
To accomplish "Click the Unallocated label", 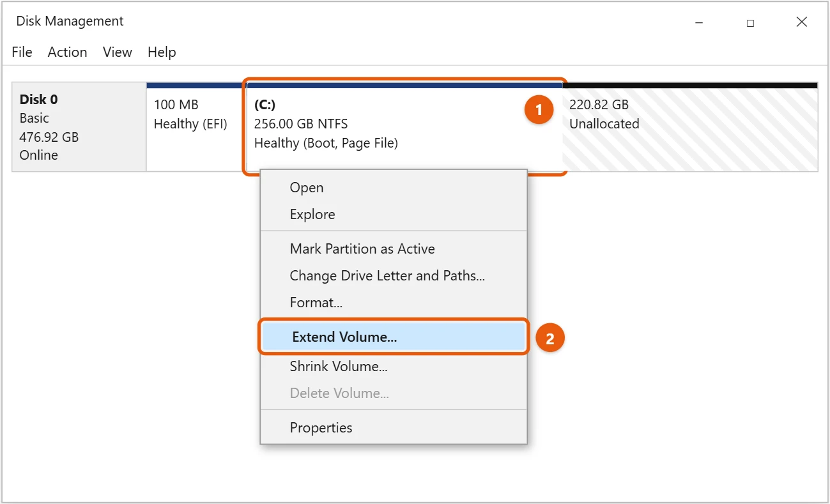I will (604, 124).
